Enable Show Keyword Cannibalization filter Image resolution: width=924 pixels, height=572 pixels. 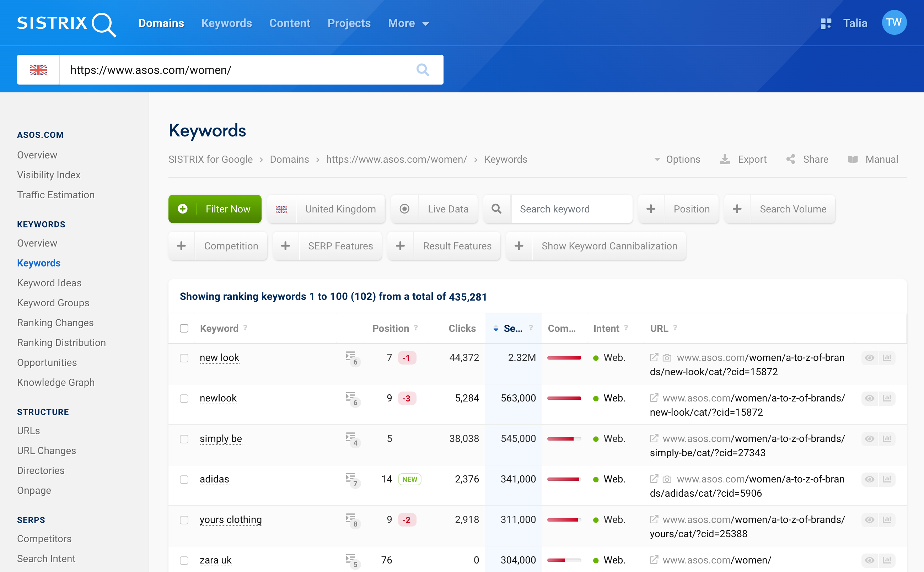(x=596, y=246)
